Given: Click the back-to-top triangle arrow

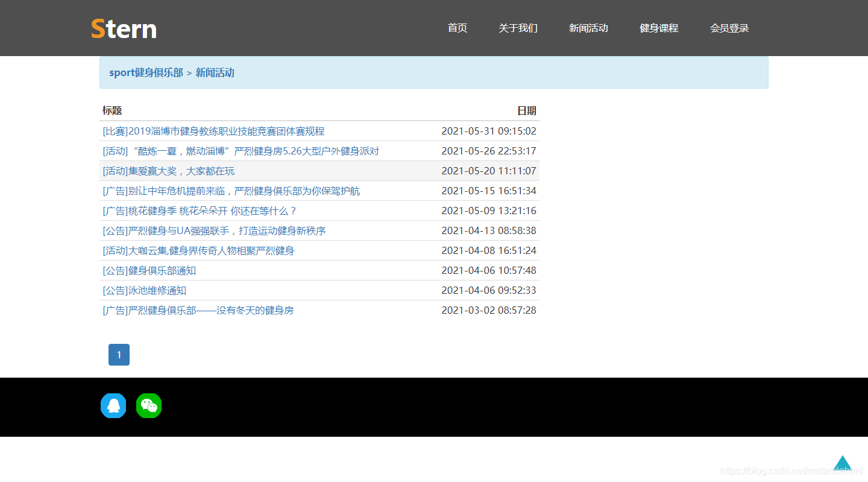Looking at the screenshot, I should (x=842, y=463).
